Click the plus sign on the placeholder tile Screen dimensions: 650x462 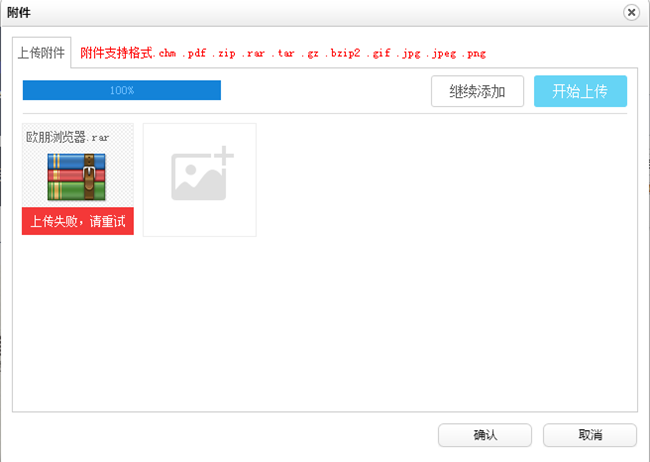click(223, 155)
